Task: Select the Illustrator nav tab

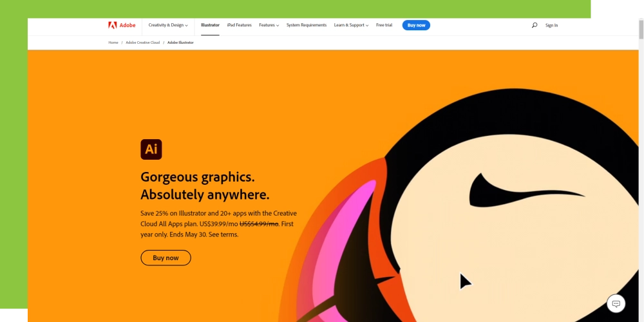Action: tap(210, 25)
